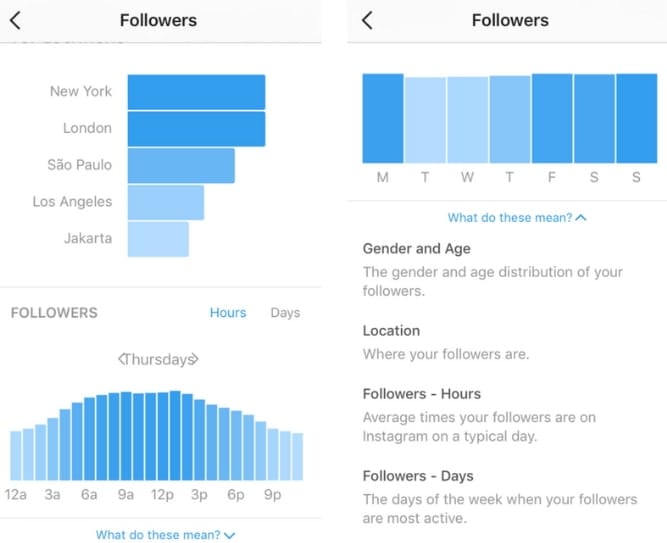Select the Jakarta location bar
Screen dimensions: 667x543
tap(158, 239)
